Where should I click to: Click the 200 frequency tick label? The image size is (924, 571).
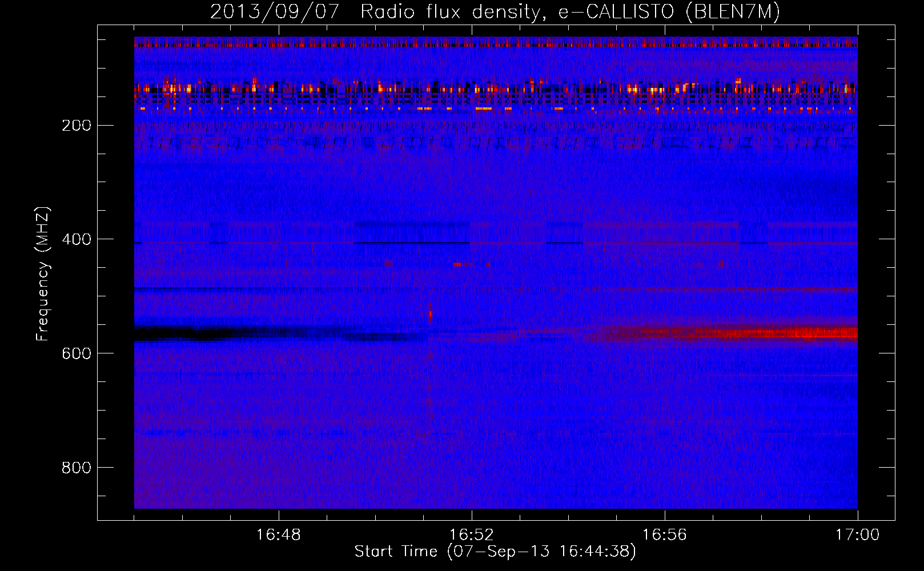pos(75,125)
